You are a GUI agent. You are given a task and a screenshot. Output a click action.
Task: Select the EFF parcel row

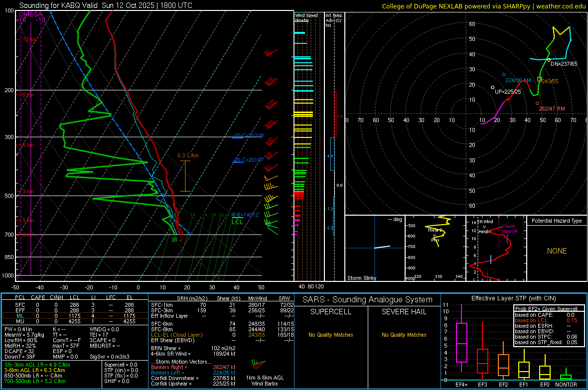click(75, 310)
